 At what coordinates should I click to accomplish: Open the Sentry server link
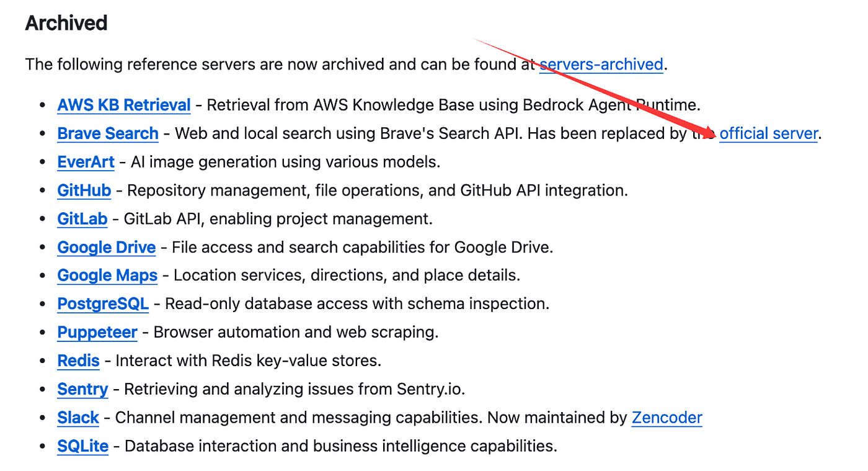coord(82,389)
